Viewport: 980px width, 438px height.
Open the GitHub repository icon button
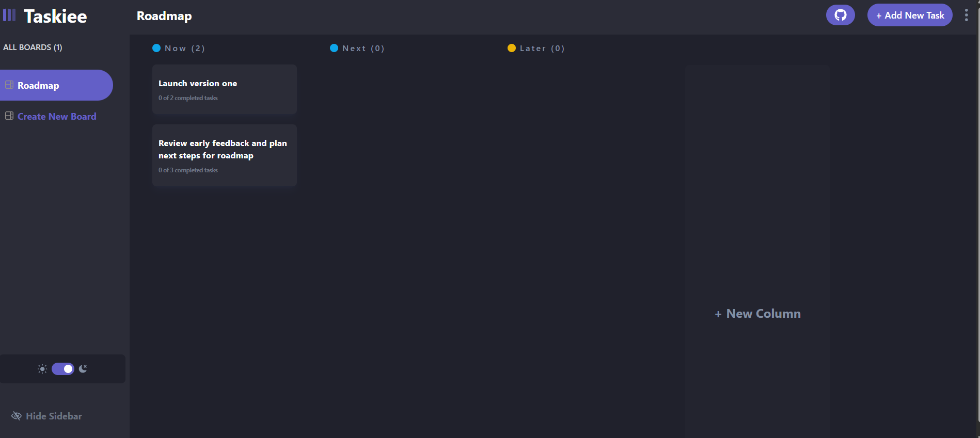[840, 15]
